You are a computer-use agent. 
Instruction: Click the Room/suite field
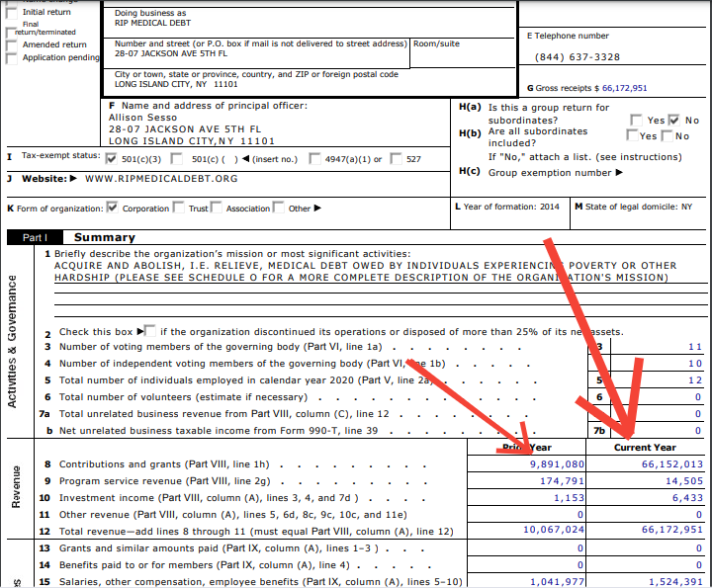462,53
